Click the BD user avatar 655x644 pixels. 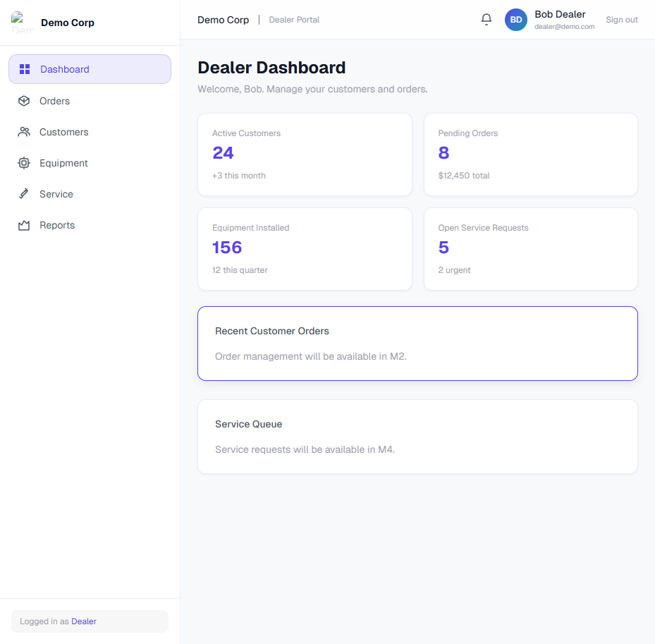pos(516,20)
